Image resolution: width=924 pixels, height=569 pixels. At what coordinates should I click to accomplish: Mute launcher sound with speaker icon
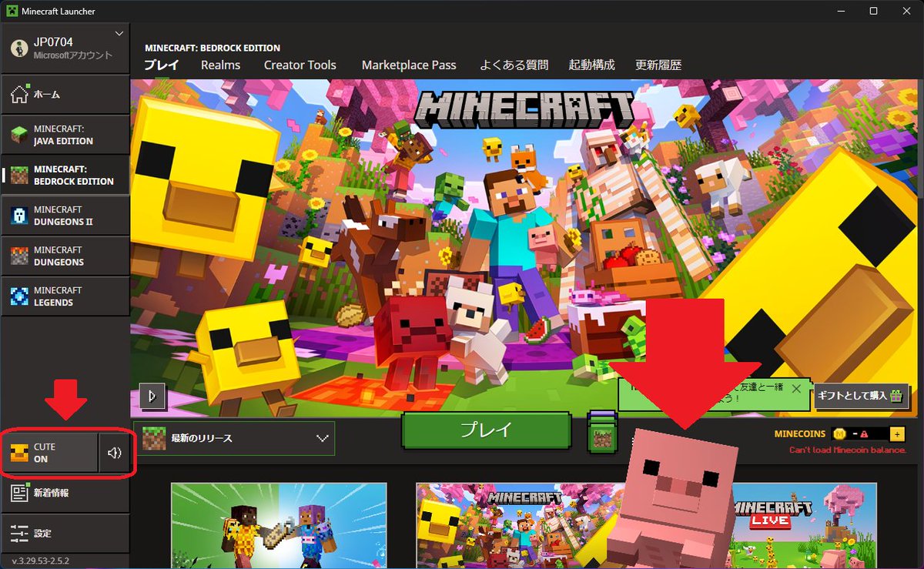click(115, 453)
